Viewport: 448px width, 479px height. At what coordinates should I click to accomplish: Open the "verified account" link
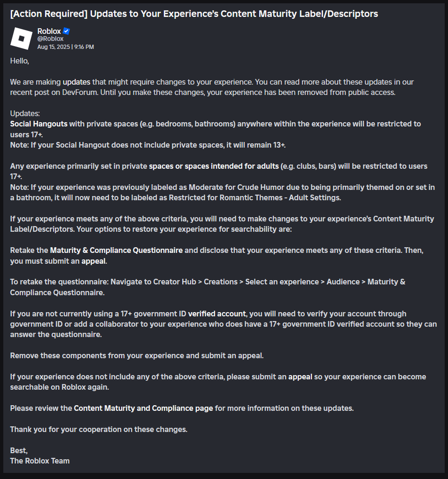point(217,314)
